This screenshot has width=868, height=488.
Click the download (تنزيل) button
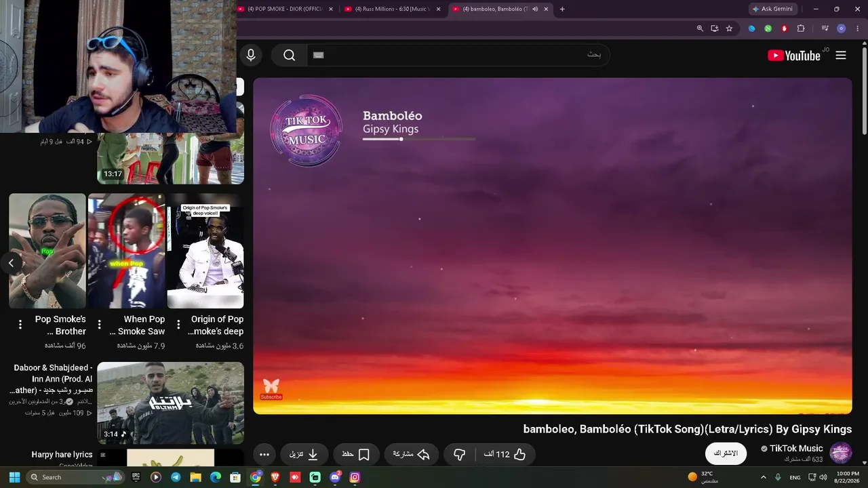(304, 454)
